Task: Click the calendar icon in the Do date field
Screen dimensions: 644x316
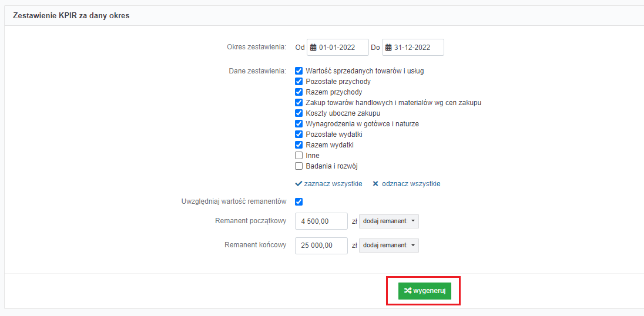Action: tap(388, 47)
